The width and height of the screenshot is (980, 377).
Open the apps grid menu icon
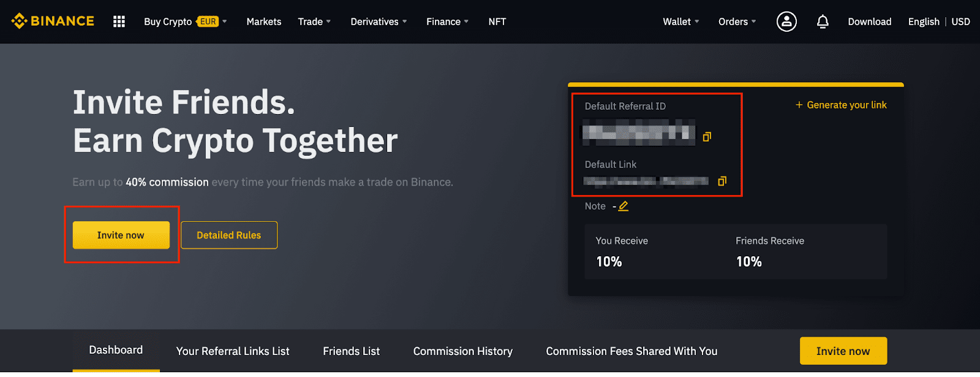(x=119, y=21)
